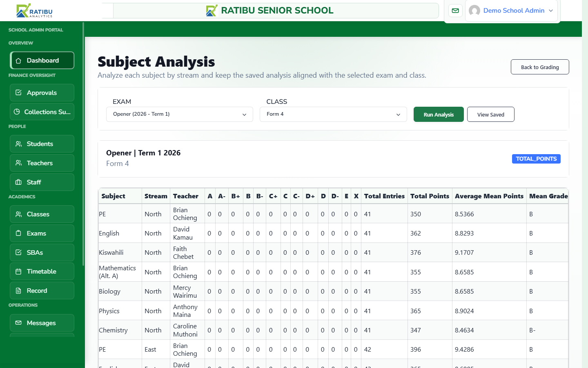Click the Demo School Admin avatar
This screenshot has width=588, height=368.
(x=474, y=11)
